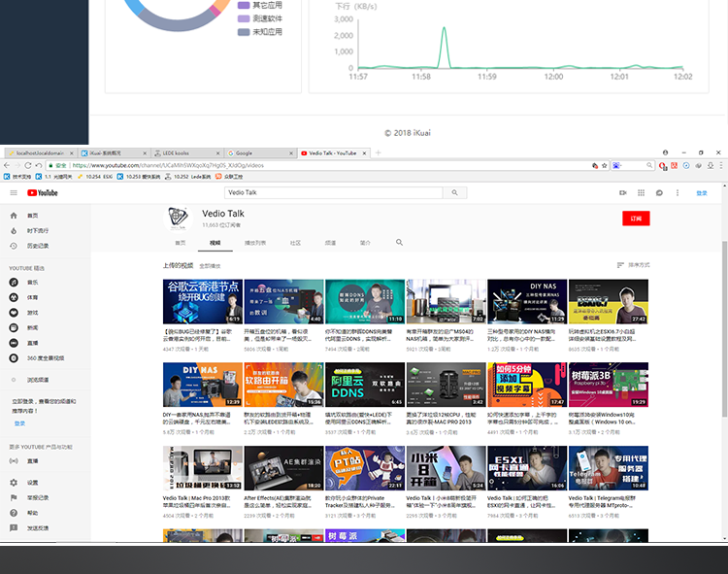Open Raspberry Pi 3B video thumbnail

[x=609, y=385]
